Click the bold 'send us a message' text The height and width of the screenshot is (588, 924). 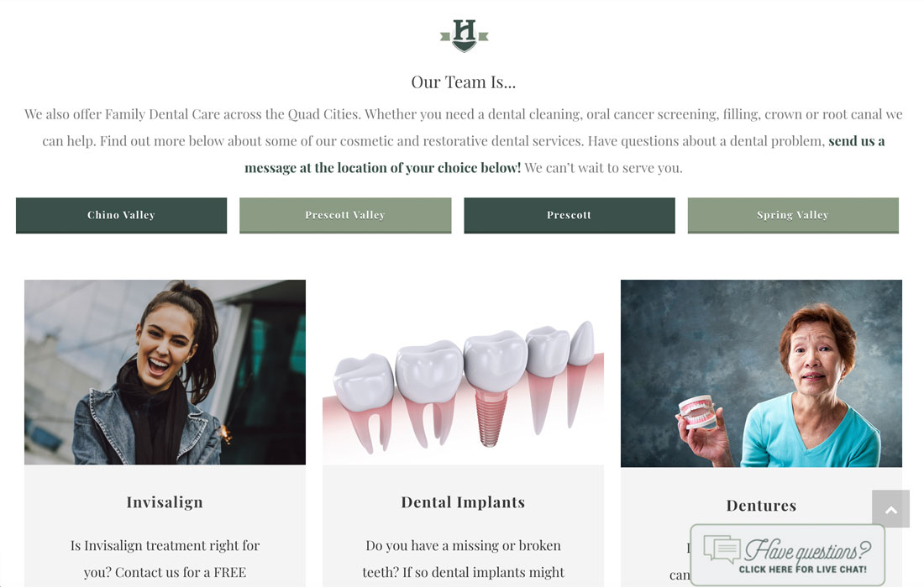pyautogui.click(x=564, y=155)
